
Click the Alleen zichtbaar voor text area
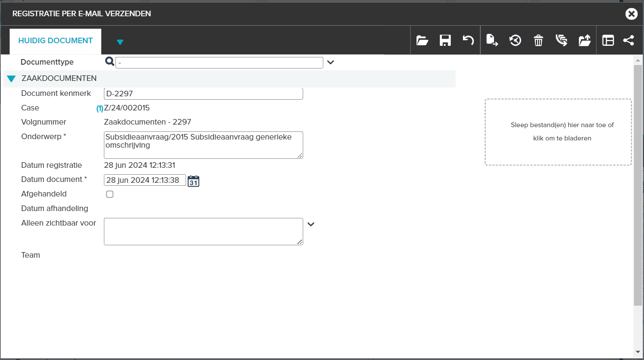(x=204, y=232)
